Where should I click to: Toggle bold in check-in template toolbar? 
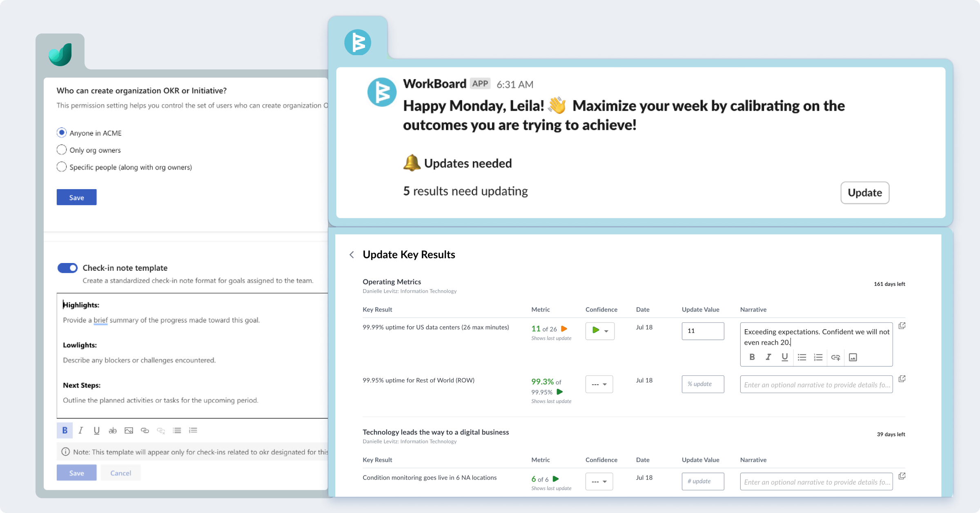[x=65, y=430]
